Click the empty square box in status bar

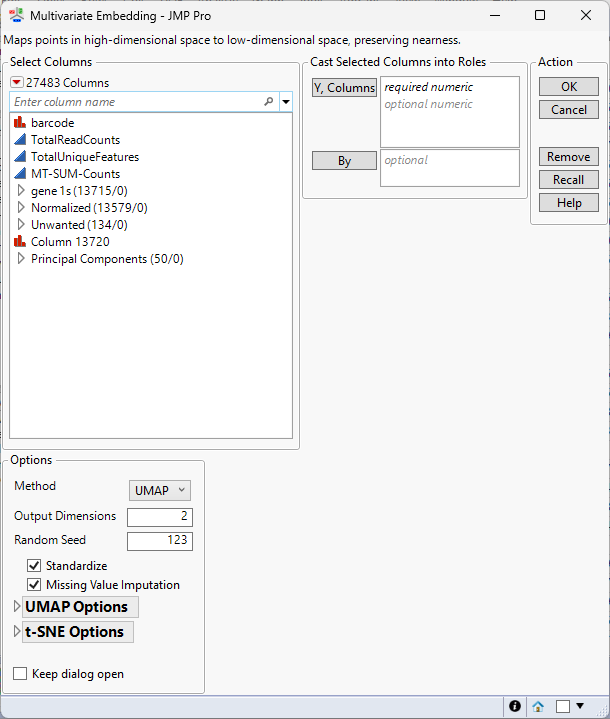pyautogui.click(x=563, y=706)
